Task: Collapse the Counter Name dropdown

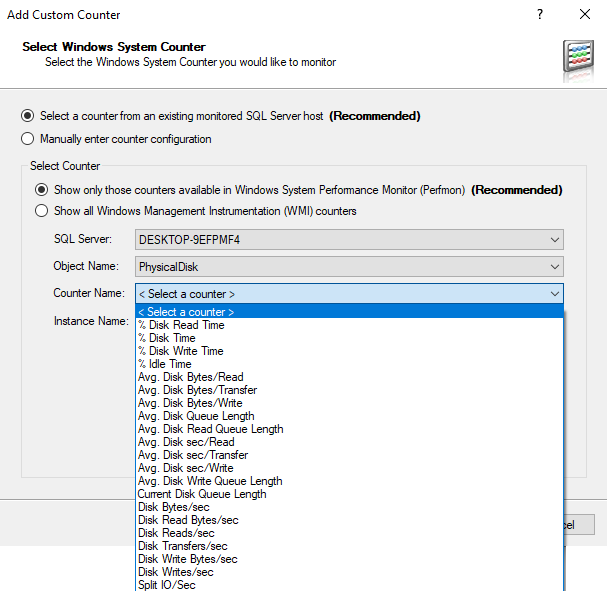Action: [554, 294]
